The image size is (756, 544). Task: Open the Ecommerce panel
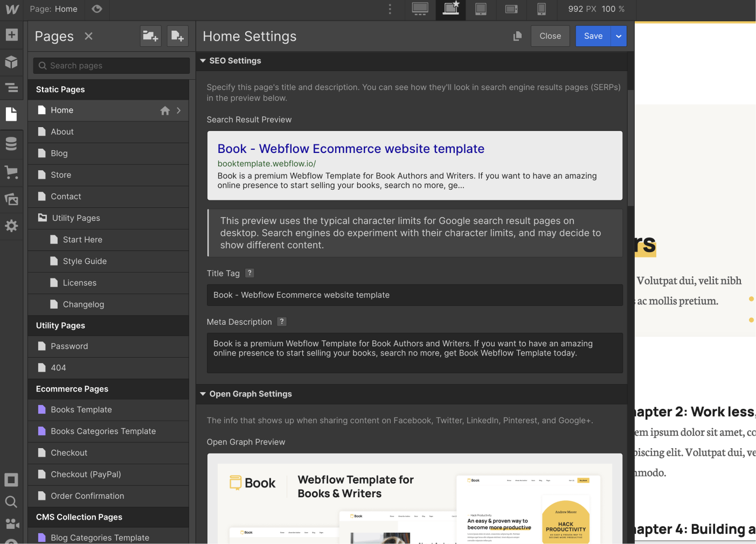12,172
